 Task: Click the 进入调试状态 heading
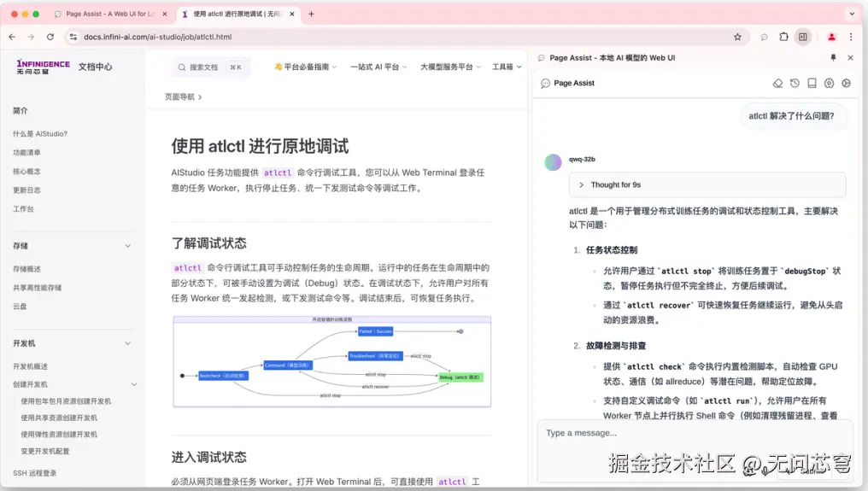(208, 457)
